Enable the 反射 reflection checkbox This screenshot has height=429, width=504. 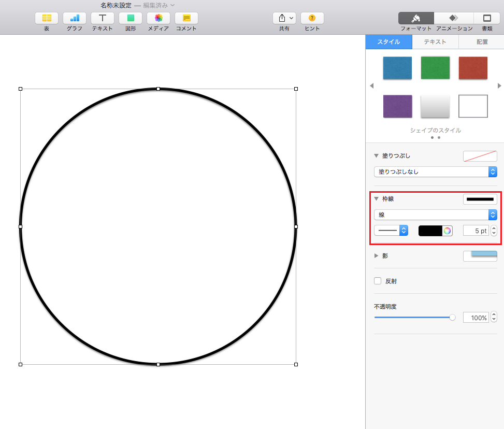378,281
